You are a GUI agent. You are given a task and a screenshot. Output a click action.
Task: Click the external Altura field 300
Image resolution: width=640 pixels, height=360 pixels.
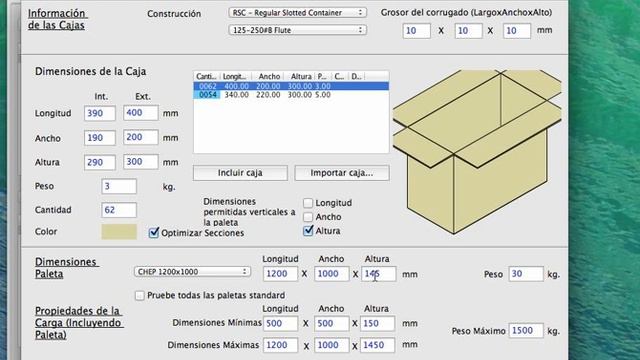click(x=140, y=162)
